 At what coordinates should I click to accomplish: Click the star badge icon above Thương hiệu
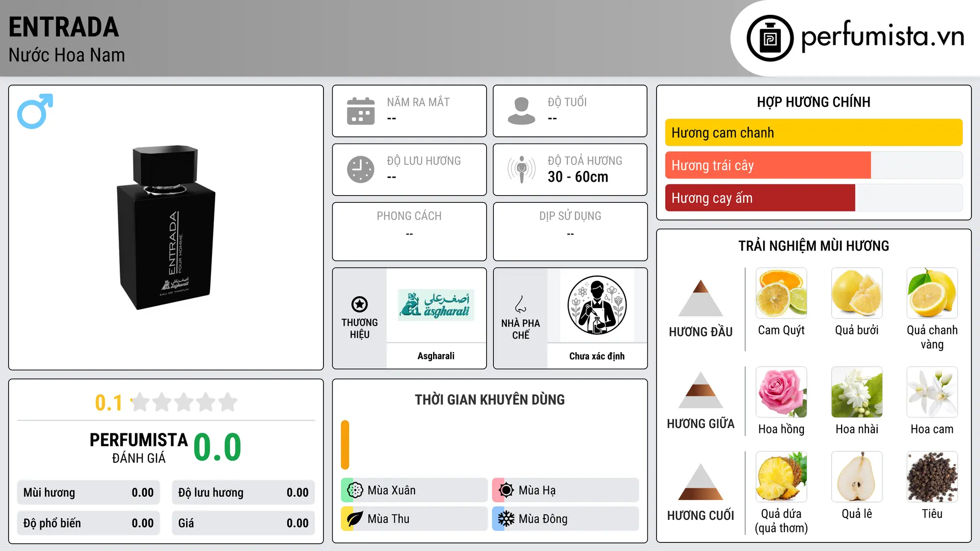[x=359, y=304]
